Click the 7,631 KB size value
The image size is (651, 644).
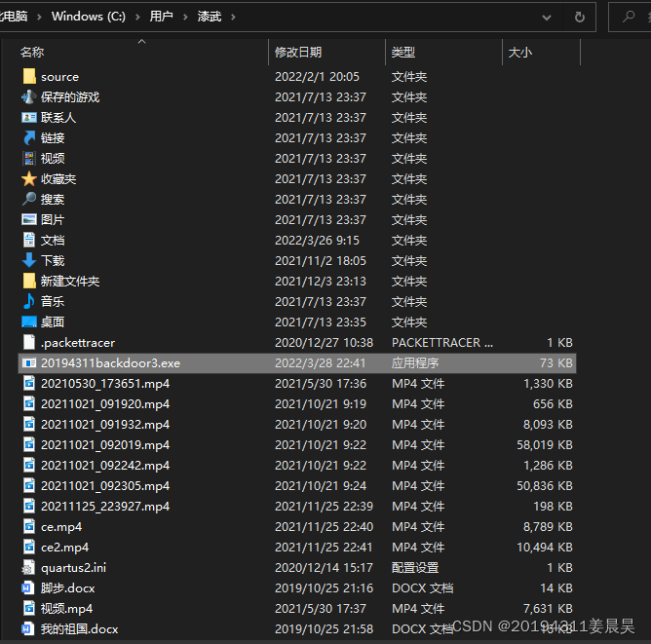548,608
